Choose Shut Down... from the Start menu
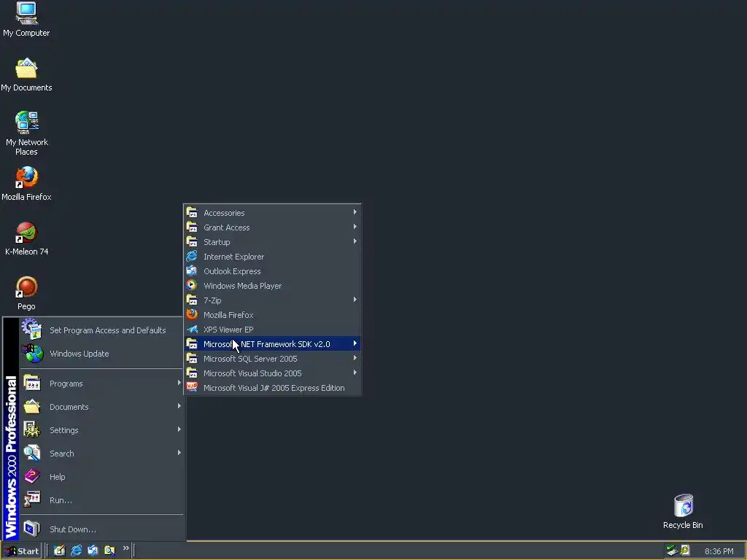This screenshot has height=560, width=747. pos(101,529)
